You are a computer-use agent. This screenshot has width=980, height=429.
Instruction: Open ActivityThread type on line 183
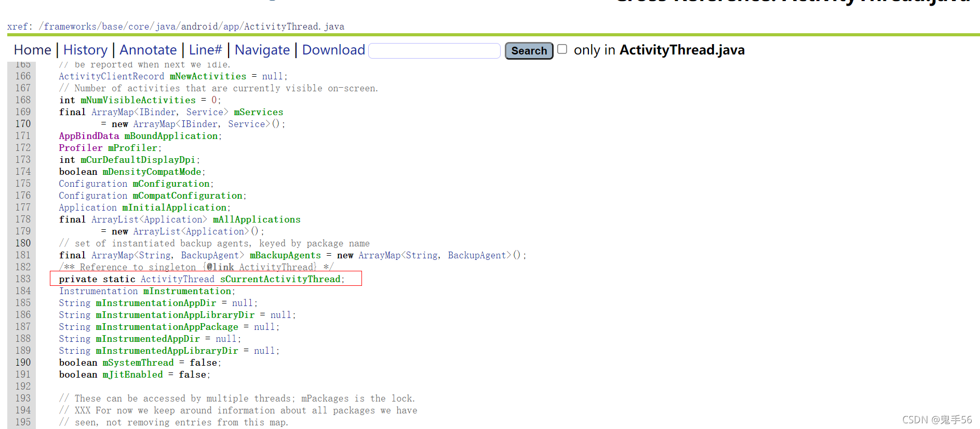[177, 279]
